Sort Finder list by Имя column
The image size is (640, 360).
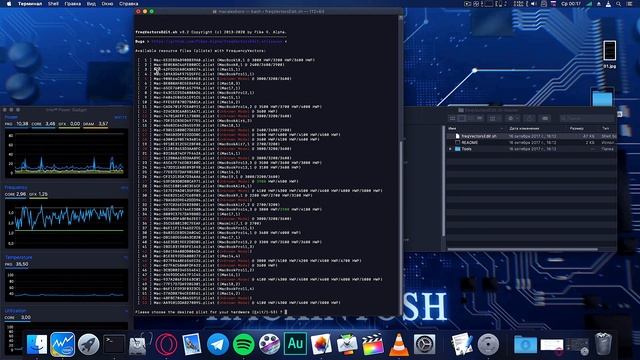476,128
